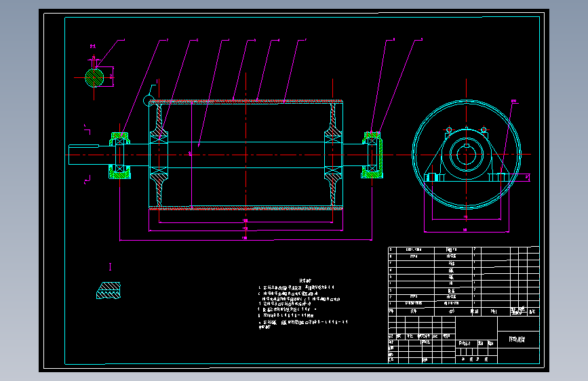Select the right green bearing housing on shaft
The width and height of the screenshot is (588, 381).
tap(372, 155)
